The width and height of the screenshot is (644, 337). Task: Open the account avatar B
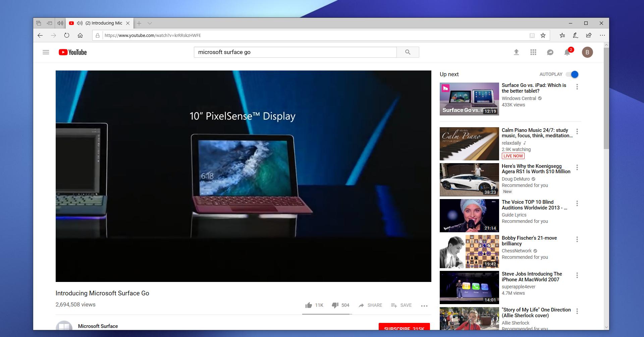(x=587, y=52)
